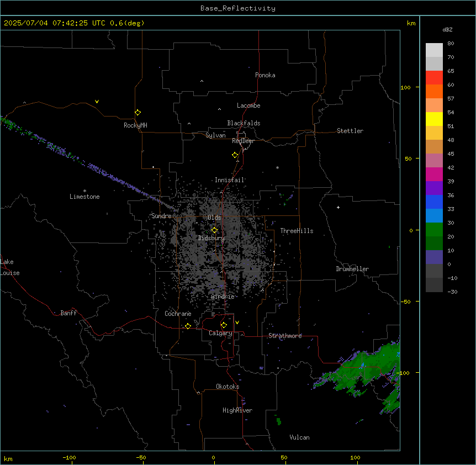Select the yellow diamond marker below RedDeer
The height and width of the screenshot is (465, 476).
235,155
